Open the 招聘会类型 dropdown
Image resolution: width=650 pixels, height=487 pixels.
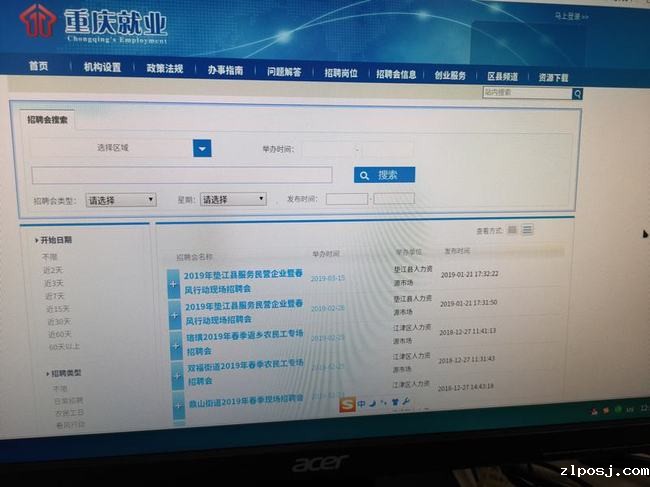coord(120,200)
